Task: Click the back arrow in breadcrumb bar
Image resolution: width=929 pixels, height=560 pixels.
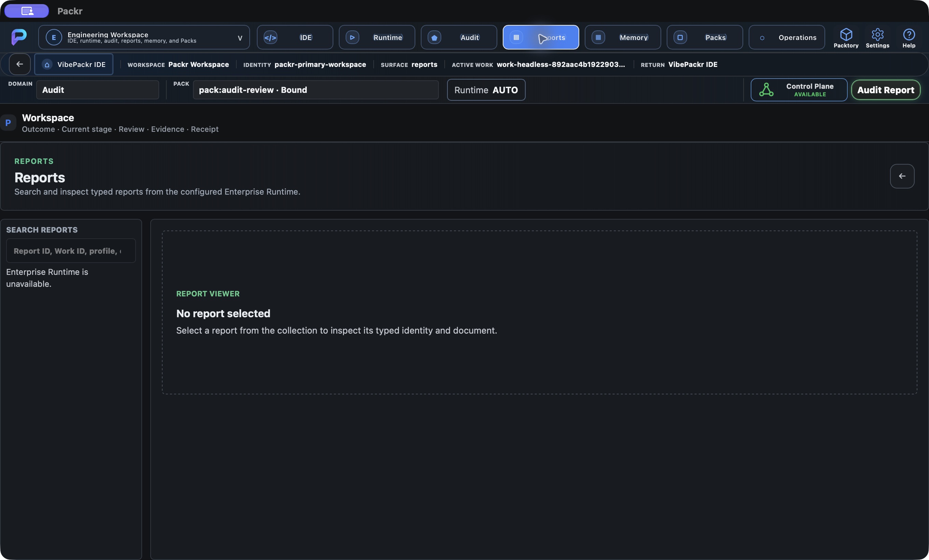Action: (19, 64)
